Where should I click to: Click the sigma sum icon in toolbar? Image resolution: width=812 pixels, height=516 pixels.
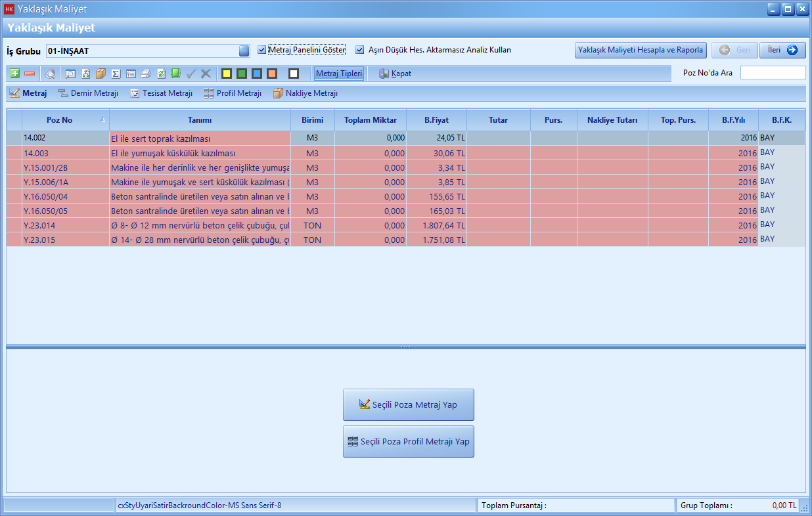click(116, 74)
